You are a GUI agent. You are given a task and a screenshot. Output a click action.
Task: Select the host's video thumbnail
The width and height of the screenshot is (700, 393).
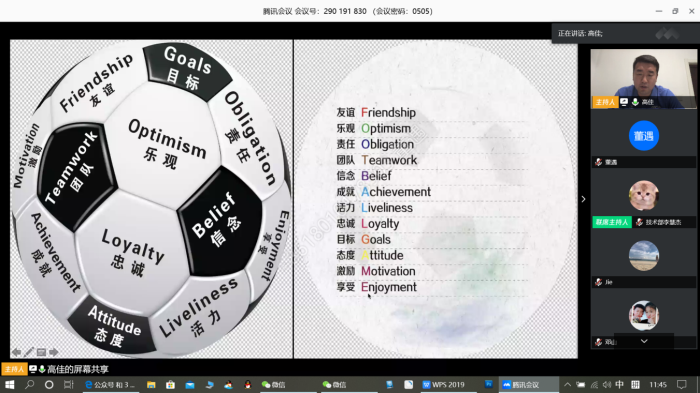coord(643,79)
